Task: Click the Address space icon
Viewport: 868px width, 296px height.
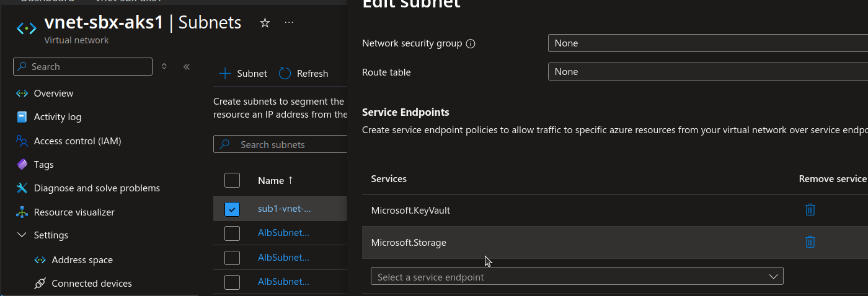Action: coord(40,260)
